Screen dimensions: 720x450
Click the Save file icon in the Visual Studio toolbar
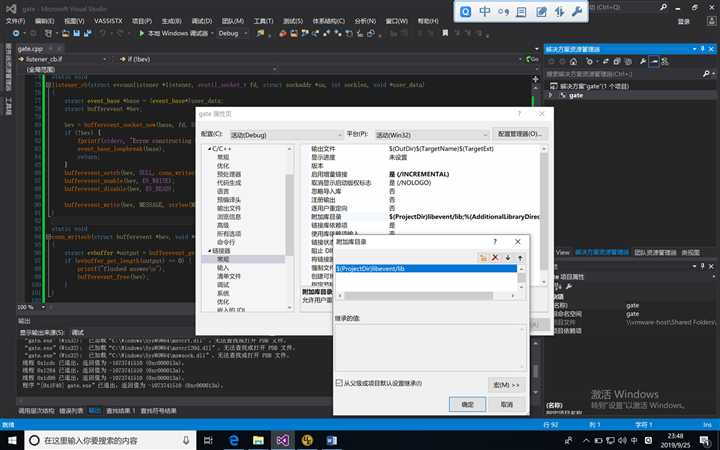pos(77,33)
